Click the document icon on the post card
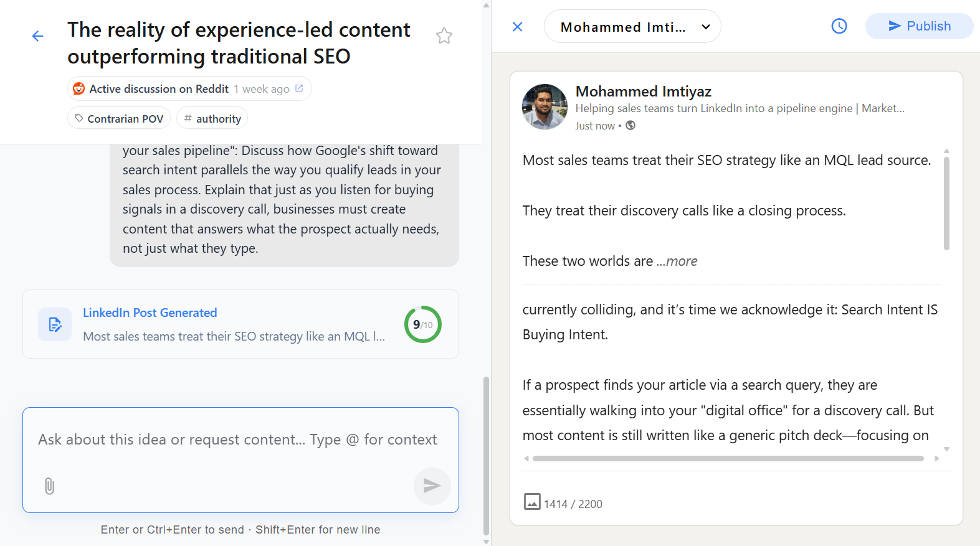Viewport: 980px width, 546px height. (x=55, y=324)
